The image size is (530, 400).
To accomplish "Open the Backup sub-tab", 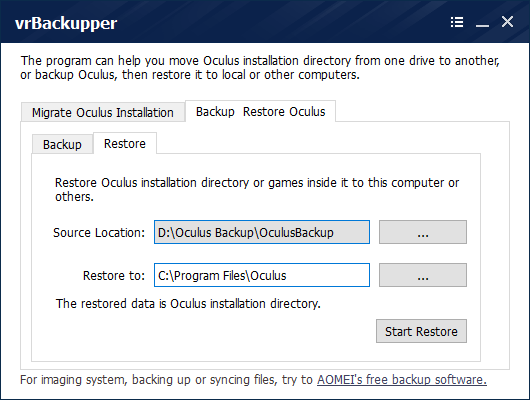I will tap(62, 144).
